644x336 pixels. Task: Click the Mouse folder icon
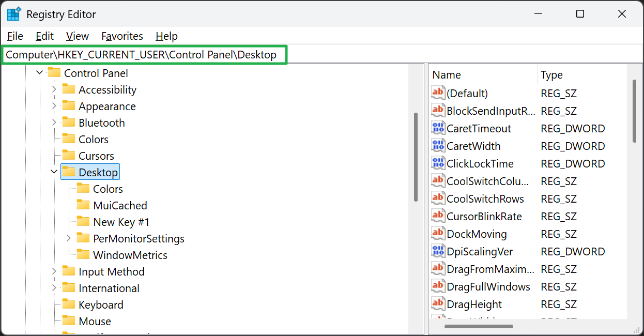(69, 321)
